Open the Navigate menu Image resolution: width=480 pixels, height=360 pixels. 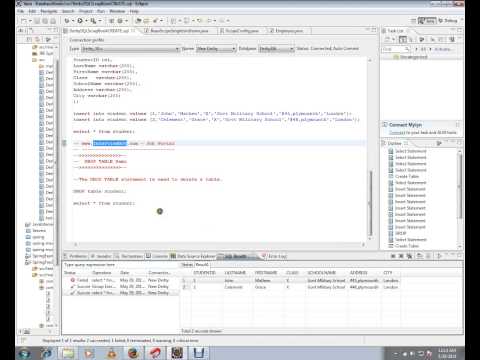click(49, 11)
